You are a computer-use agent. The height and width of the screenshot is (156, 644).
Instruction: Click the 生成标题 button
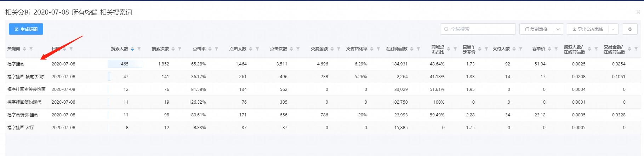coord(26,29)
